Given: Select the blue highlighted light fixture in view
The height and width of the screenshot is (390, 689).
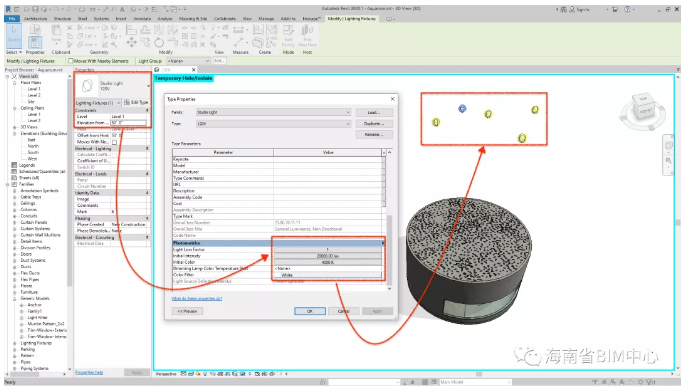Looking at the screenshot, I should pos(462,108).
